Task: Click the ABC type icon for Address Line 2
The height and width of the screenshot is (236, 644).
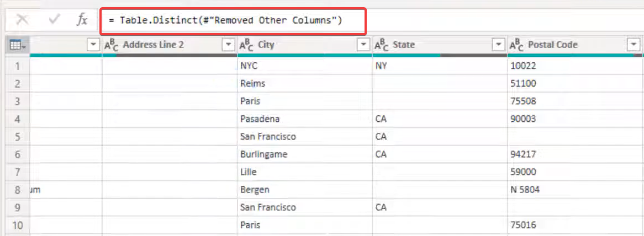Action: (112, 45)
